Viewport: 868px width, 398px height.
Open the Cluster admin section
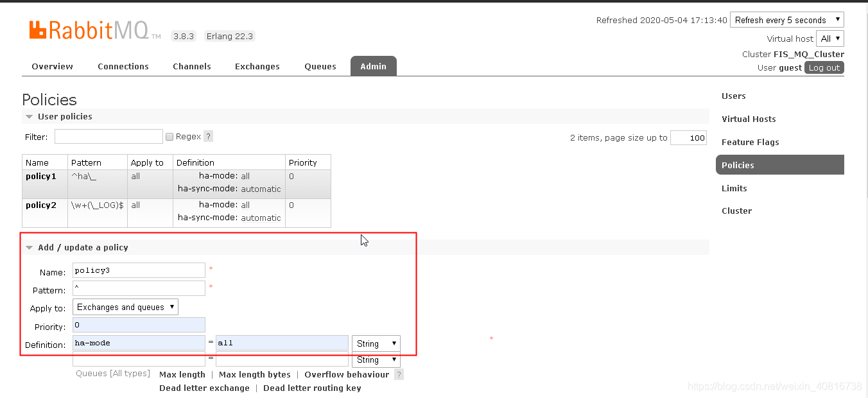[x=736, y=211]
